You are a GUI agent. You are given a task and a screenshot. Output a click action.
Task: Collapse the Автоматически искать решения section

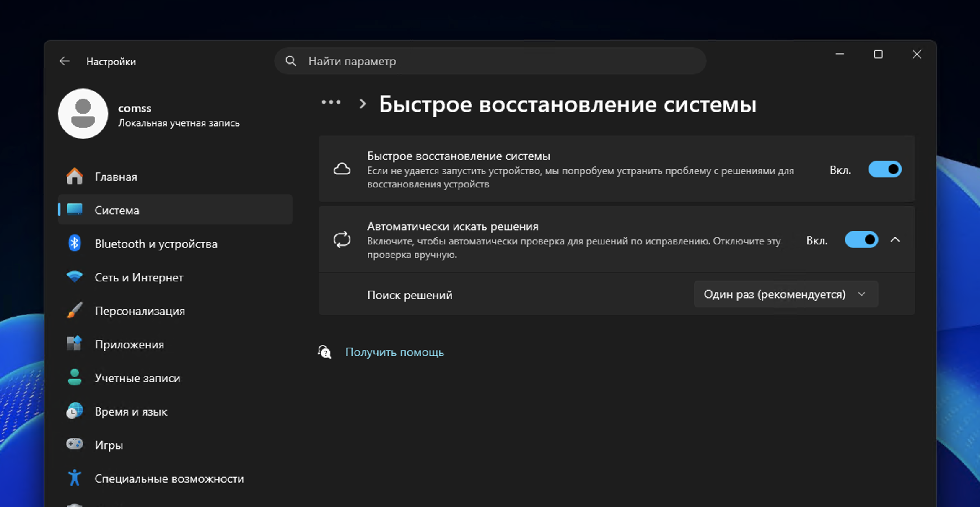click(895, 240)
